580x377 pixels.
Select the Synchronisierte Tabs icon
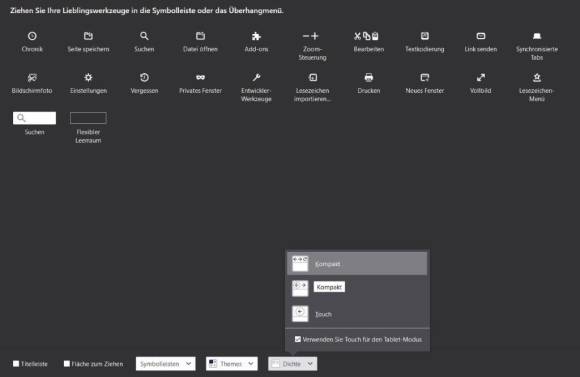(x=537, y=36)
